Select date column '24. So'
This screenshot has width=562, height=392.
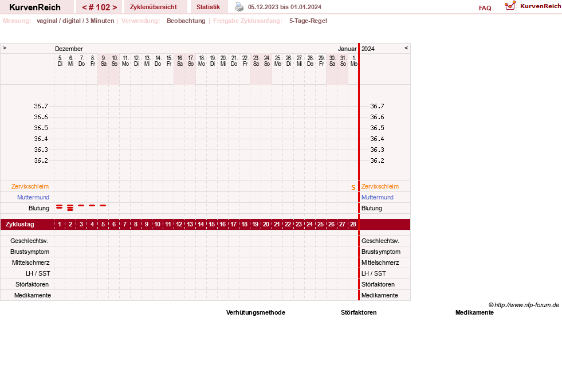coord(266,61)
